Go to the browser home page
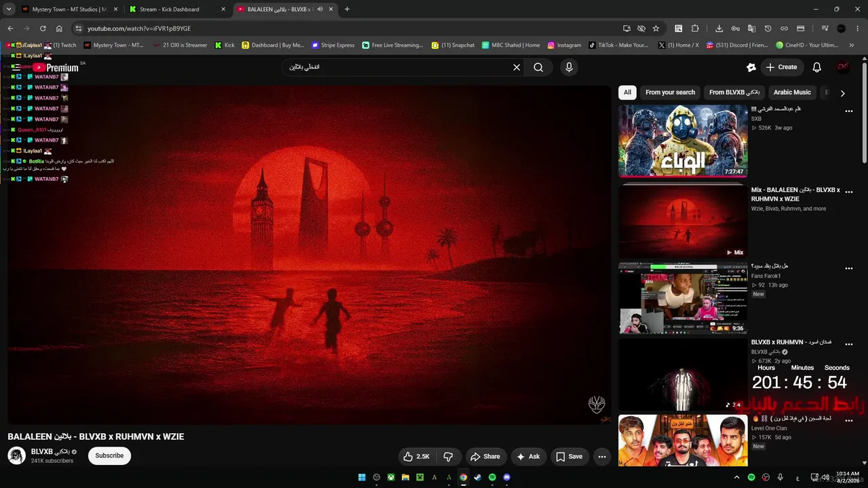Image resolution: width=868 pixels, height=488 pixels. tap(59, 28)
